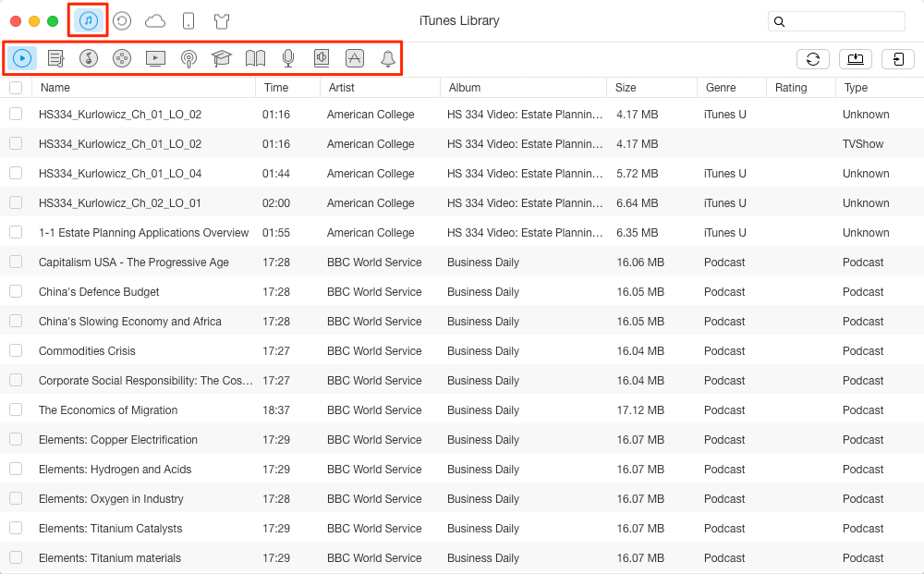Select the Elements: Oxygen in Industry name
The image size is (924, 574).
click(x=111, y=499)
